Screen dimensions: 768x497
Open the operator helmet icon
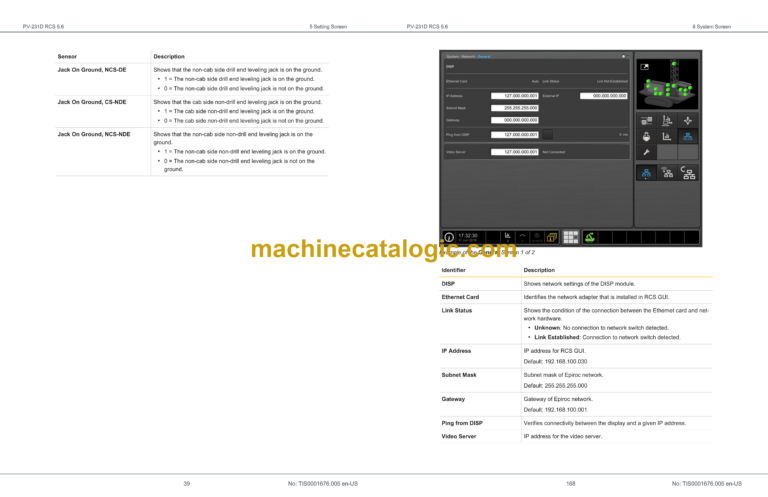pyautogui.click(x=646, y=137)
